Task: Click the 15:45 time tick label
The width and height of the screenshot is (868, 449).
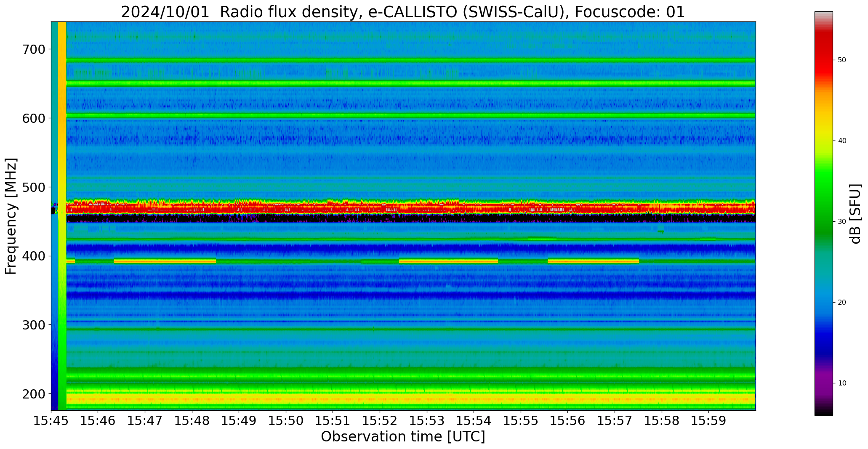Action: 51,421
